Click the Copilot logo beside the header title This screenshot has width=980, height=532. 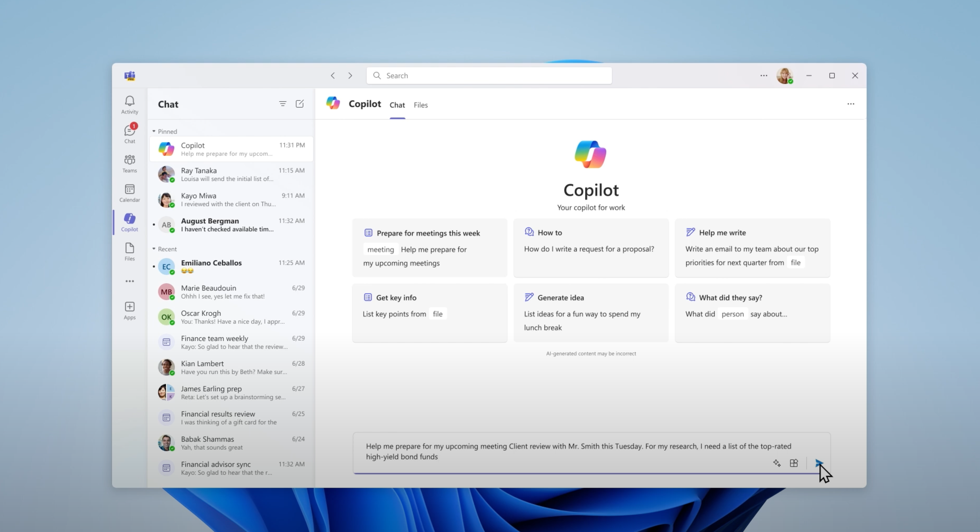333,103
